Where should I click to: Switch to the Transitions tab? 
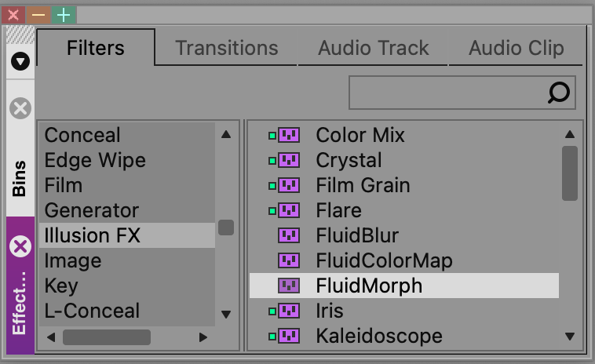click(227, 48)
